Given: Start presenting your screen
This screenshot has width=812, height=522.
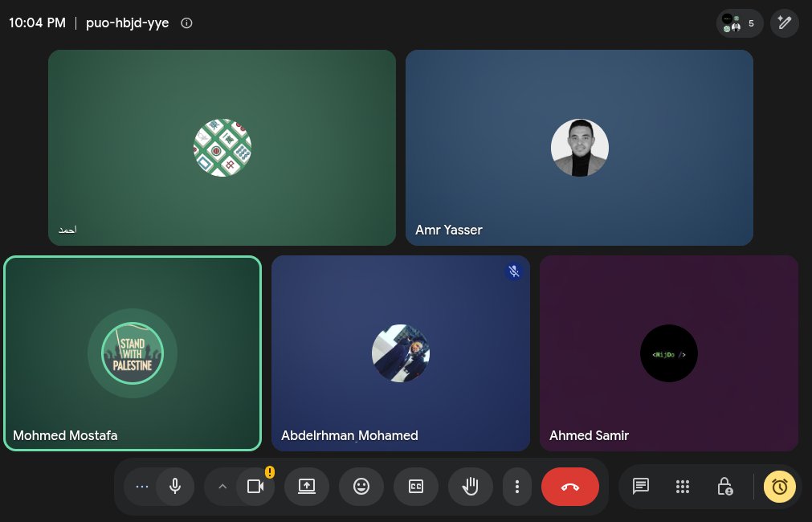Looking at the screenshot, I should (x=307, y=487).
